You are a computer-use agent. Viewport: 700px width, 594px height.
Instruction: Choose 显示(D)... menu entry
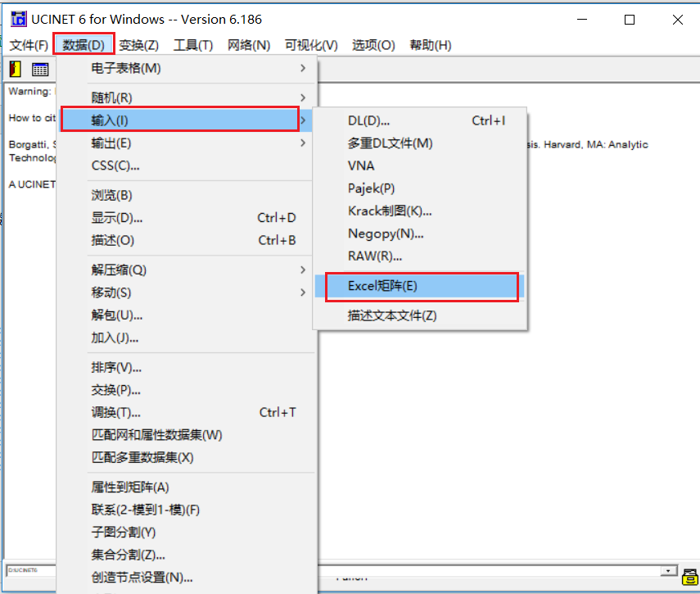(186, 218)
